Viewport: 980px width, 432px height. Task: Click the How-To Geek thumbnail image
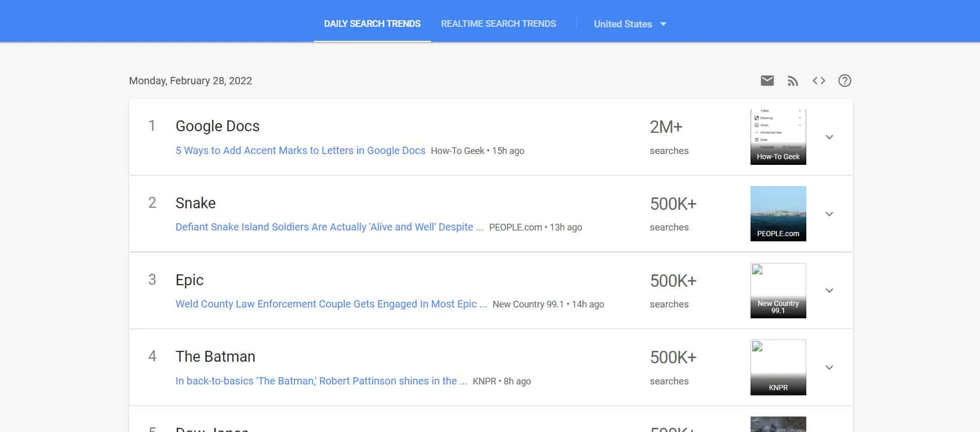coord(778,137)
